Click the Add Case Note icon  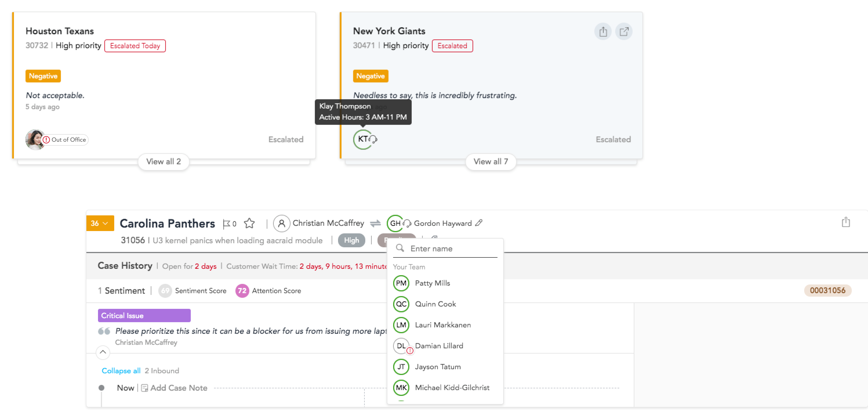click(144, 388)
